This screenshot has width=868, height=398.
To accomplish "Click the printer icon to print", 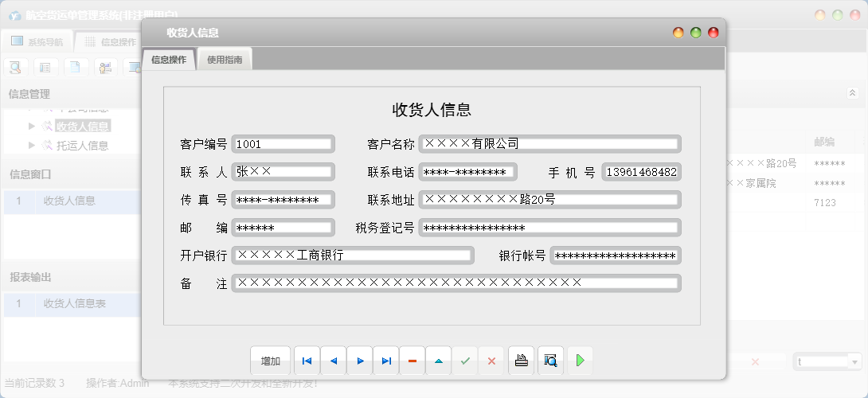I will click(522, 361).
